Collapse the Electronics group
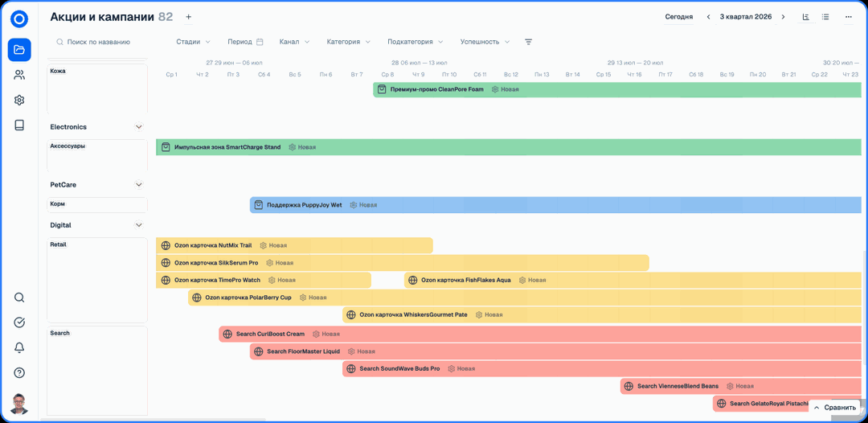 139,127
